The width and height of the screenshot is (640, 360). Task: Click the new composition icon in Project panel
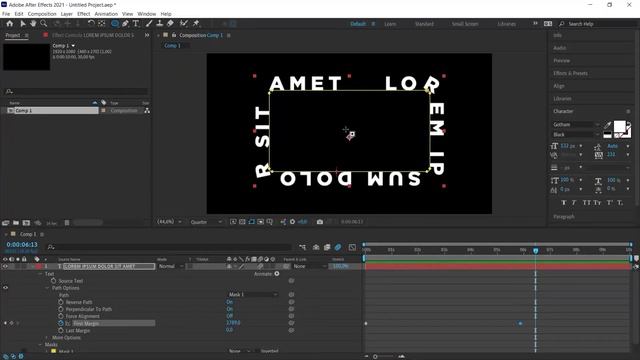point(27,223)
